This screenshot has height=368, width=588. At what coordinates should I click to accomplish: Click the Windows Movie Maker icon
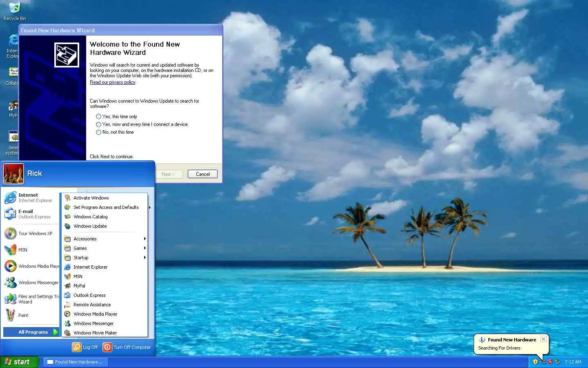point(67,333)
